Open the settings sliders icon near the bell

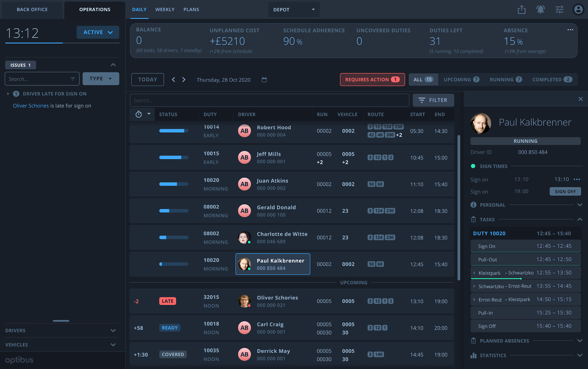tap(559, 9)
